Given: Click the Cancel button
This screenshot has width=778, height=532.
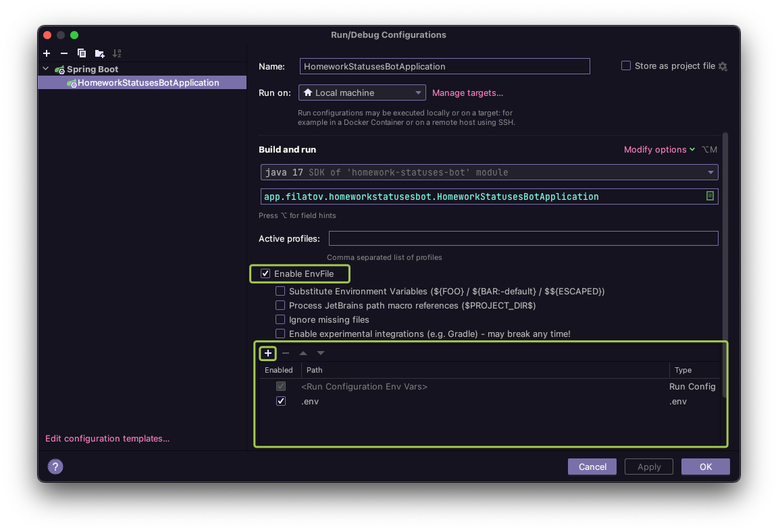Looking at the screenshot, I should click(x=592, y=467).
